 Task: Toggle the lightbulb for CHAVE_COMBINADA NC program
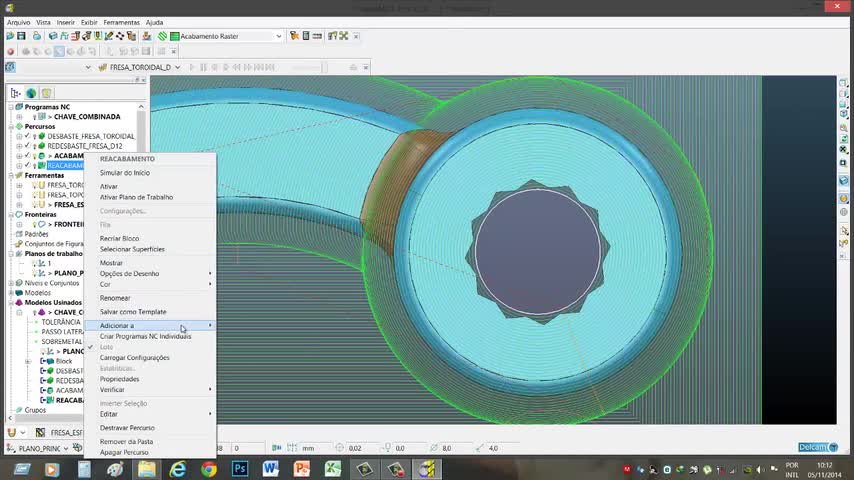(34, 117)
